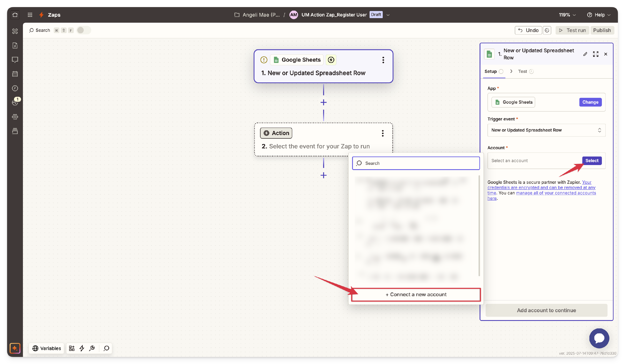Click Add account to continue button
Screen dimensions: 625x364
click(546, 310)
